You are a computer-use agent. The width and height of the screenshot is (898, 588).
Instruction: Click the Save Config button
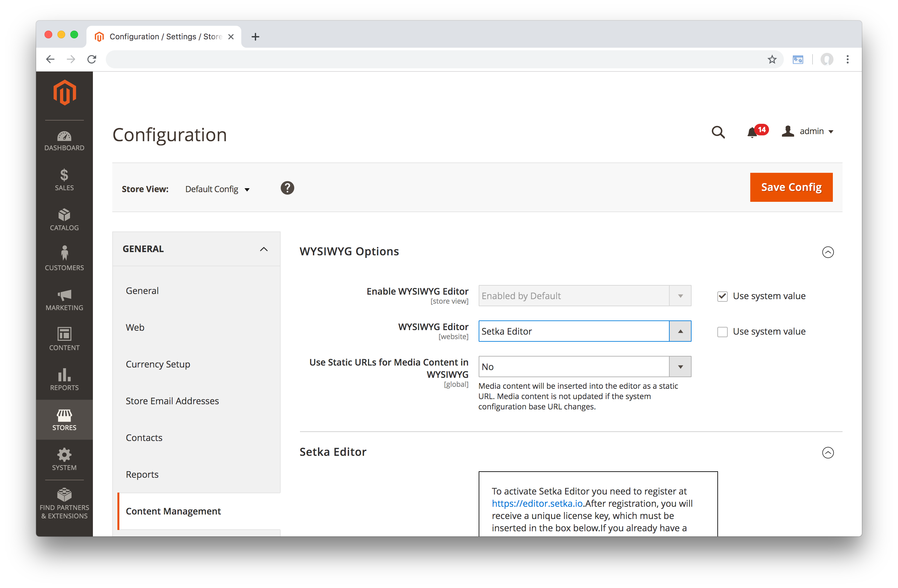pyautogui.click(x=791, y=187)
